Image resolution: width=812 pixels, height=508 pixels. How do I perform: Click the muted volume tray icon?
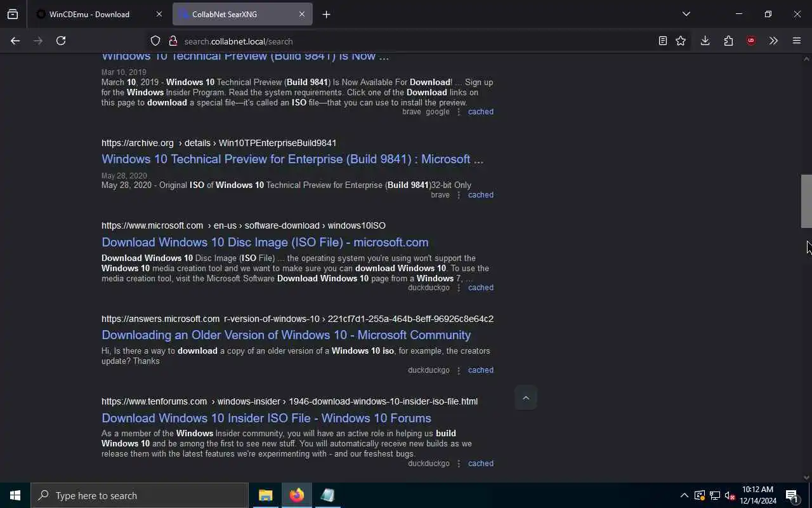coord(730,495)
